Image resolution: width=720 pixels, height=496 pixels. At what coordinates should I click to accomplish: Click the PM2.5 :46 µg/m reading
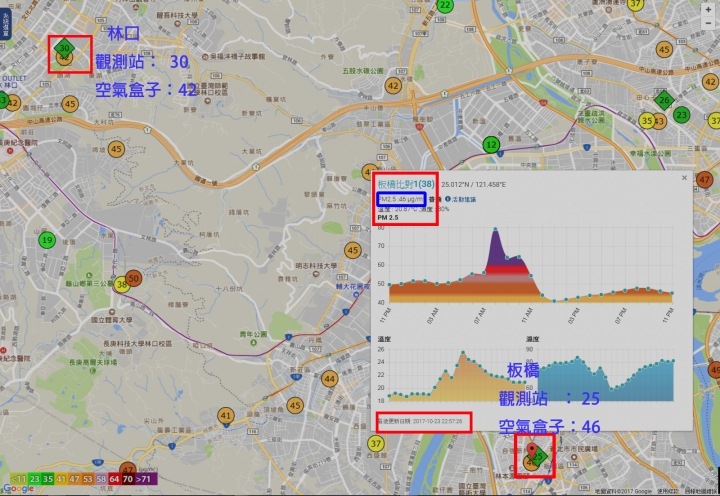[x=401, y=199]
